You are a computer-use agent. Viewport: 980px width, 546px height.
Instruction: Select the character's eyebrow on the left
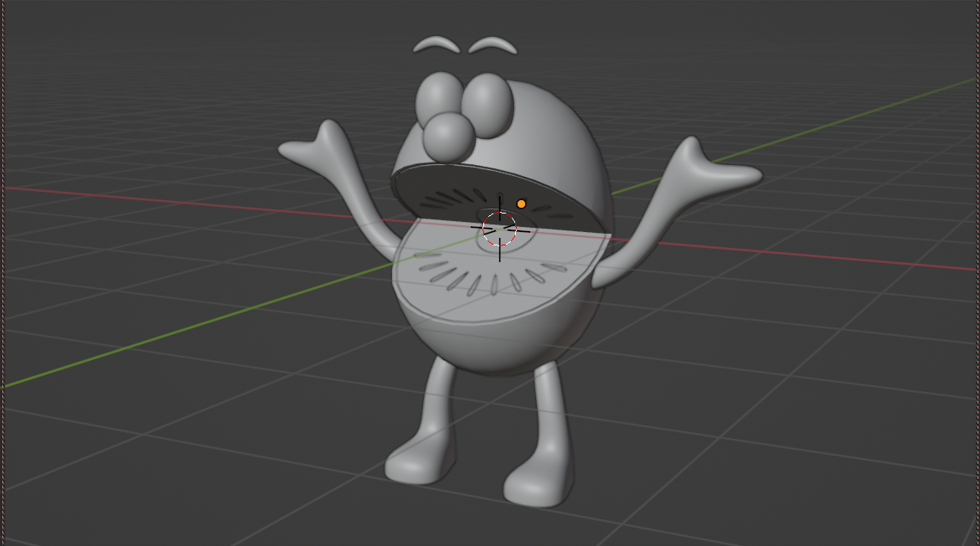pyautogui.click(x=436, y=44)
